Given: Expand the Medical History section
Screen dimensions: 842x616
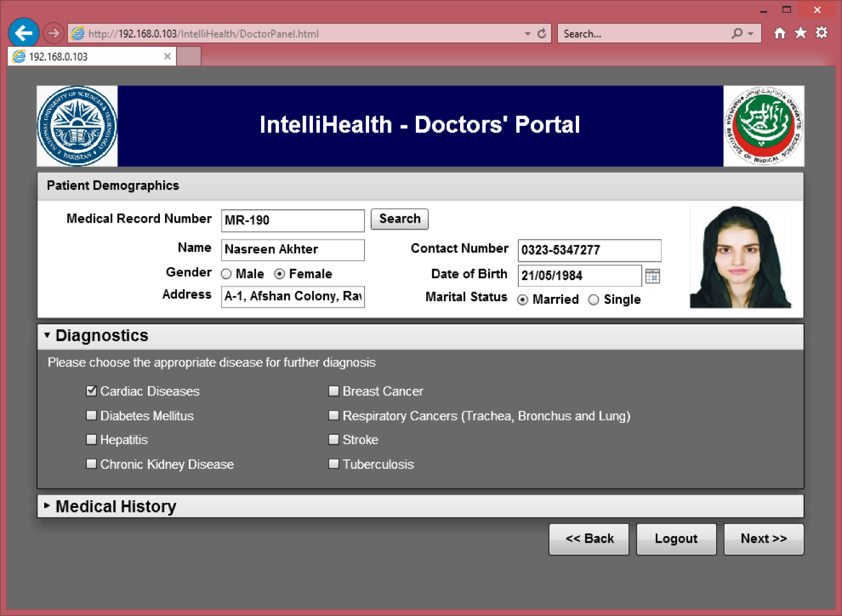Looking at the screenshot, I should click(47, 506).
